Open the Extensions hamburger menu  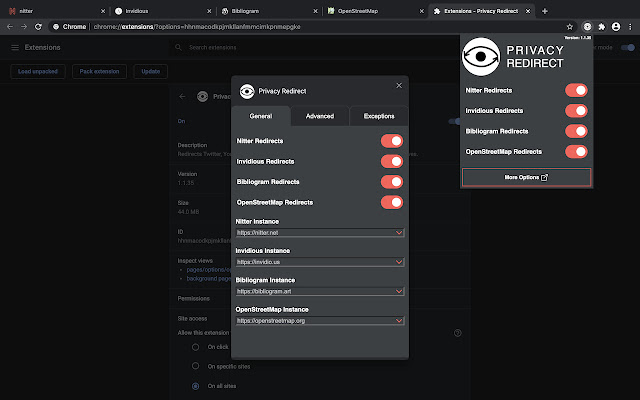click(x=15, y=47)
